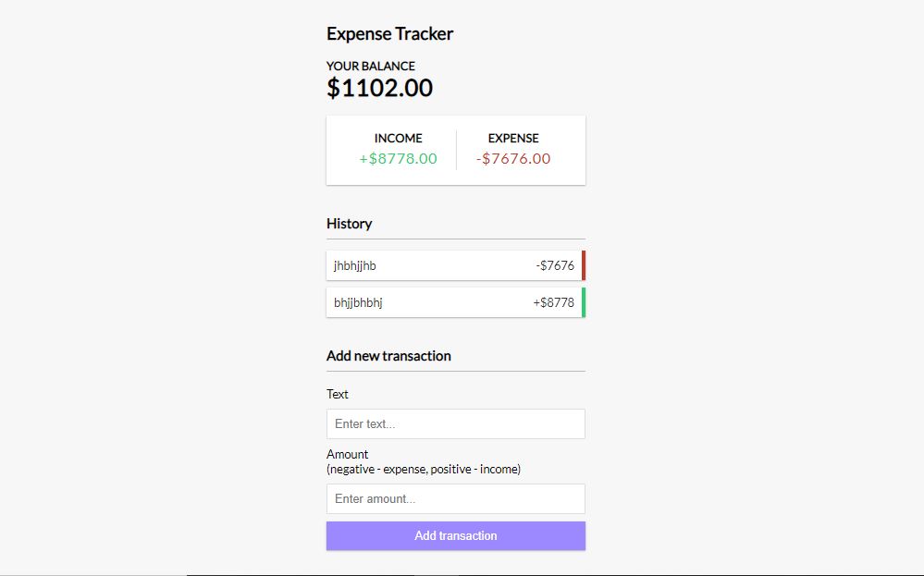Screen dimensions: 924x576
Task: Click the green income indicator bar
Action: tap(584, 302)
